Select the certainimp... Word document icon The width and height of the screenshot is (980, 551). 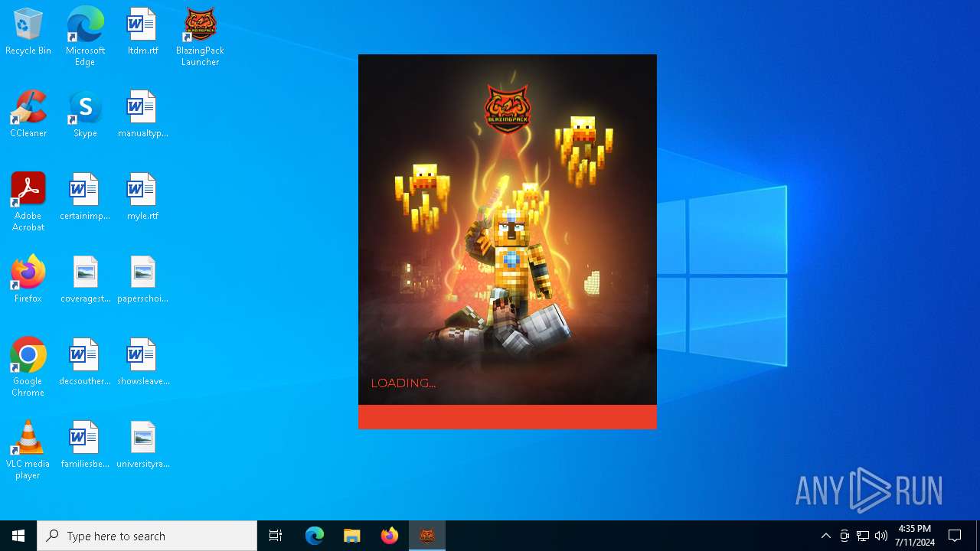pos(85,197)
